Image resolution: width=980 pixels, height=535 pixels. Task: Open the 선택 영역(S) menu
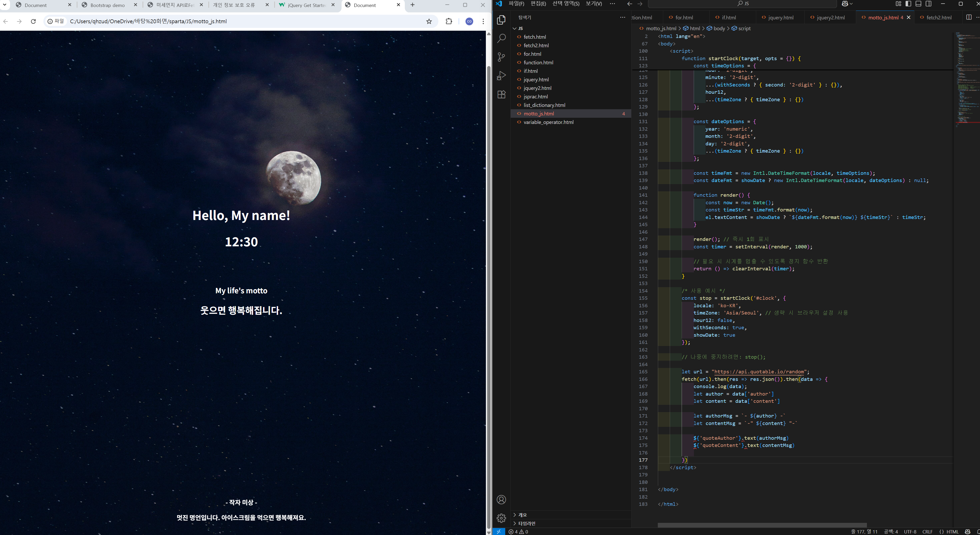coord(566,4)
